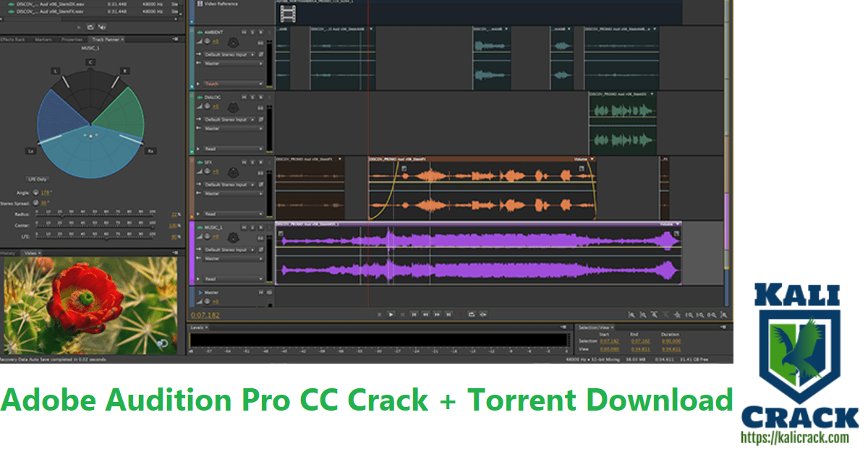Open the Selection/View panel menu icon
Screen dimensions: 868x454
click(x=723, y=327)
